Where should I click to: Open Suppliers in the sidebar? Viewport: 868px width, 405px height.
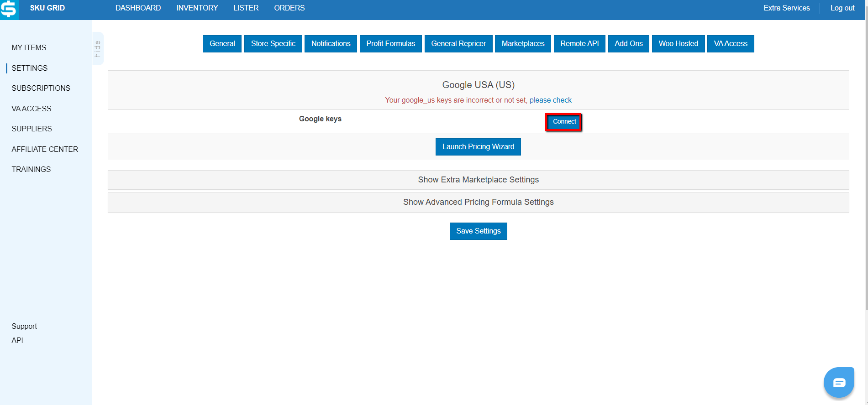(x=32, y=129)
